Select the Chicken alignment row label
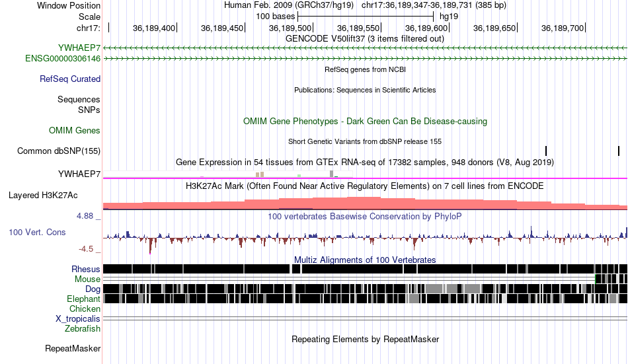Image resolution: width=628 pixels, height=364 pixels. (x=85, y=309)
